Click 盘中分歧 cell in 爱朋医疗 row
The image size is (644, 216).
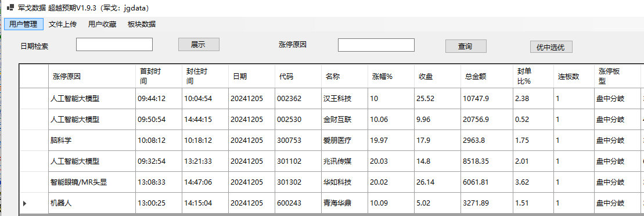617,141
